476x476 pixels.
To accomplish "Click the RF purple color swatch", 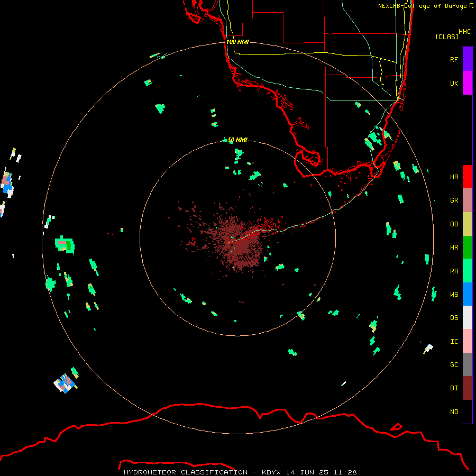I will pos(467,59).
